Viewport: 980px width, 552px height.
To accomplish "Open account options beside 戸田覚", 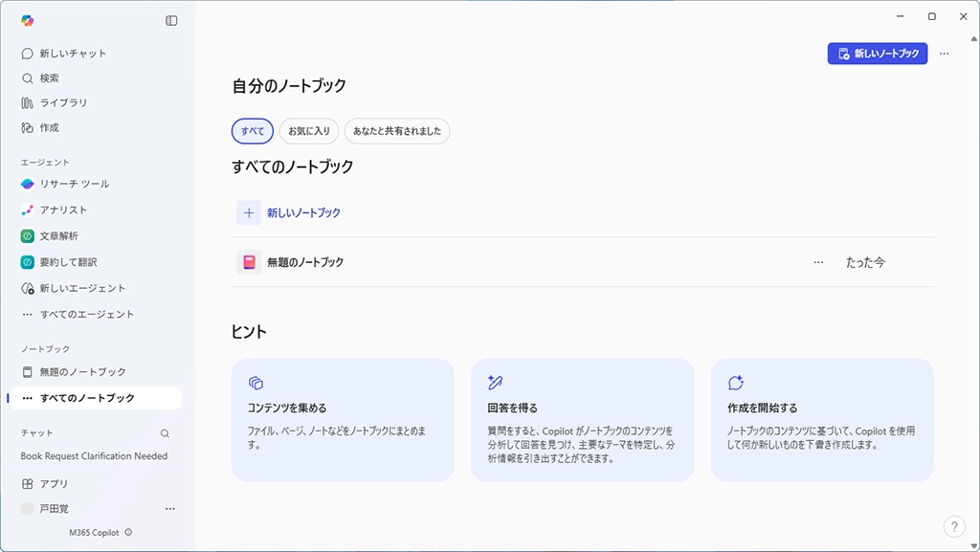I will [x=170, y=509].
